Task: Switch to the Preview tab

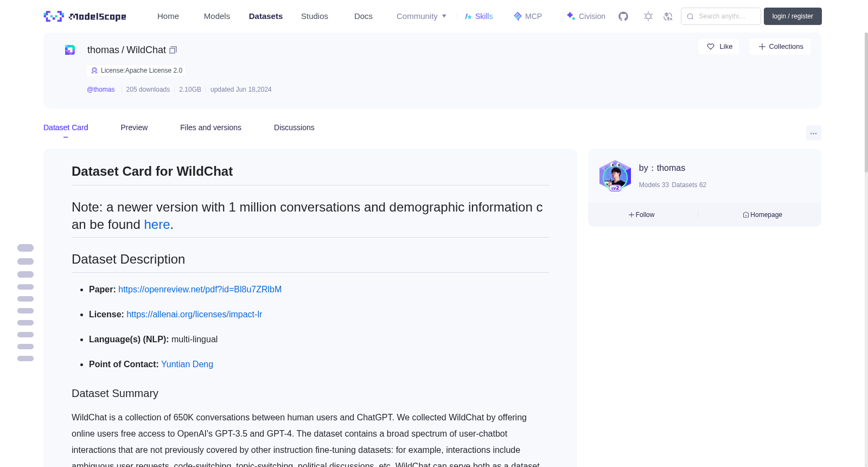Action: click(x=134, y=127)
